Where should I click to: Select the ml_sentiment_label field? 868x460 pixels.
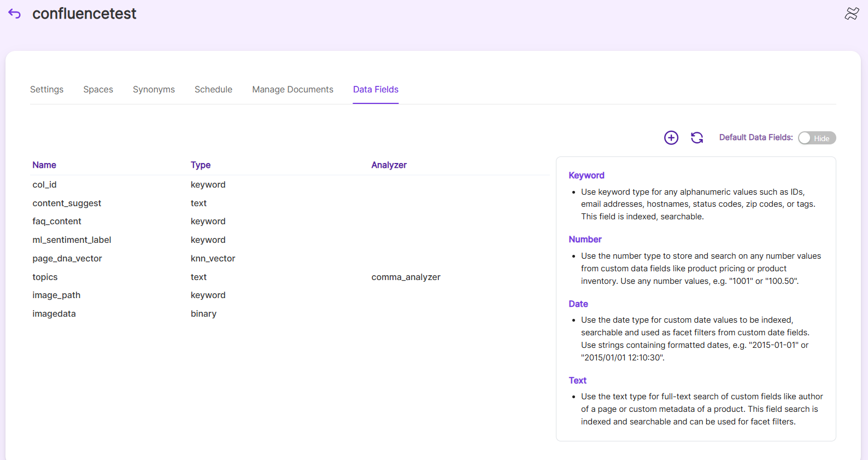click(72, 240)
